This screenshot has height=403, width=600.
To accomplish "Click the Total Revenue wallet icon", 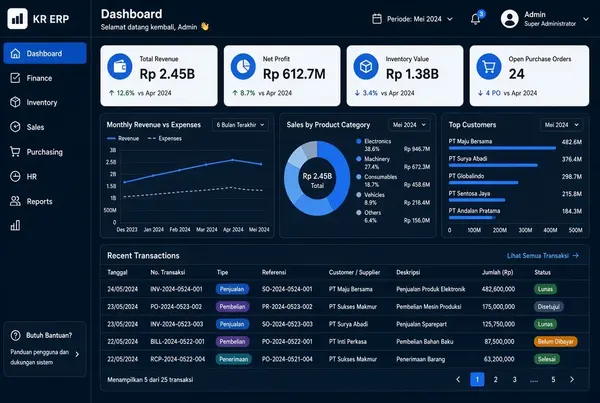I will click(120, 67).
